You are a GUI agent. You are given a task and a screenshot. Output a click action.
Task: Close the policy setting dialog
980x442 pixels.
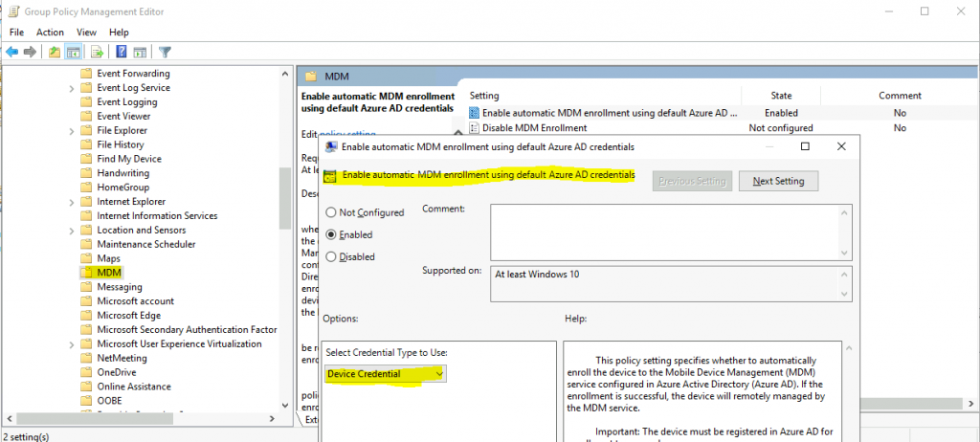point(841,146)
